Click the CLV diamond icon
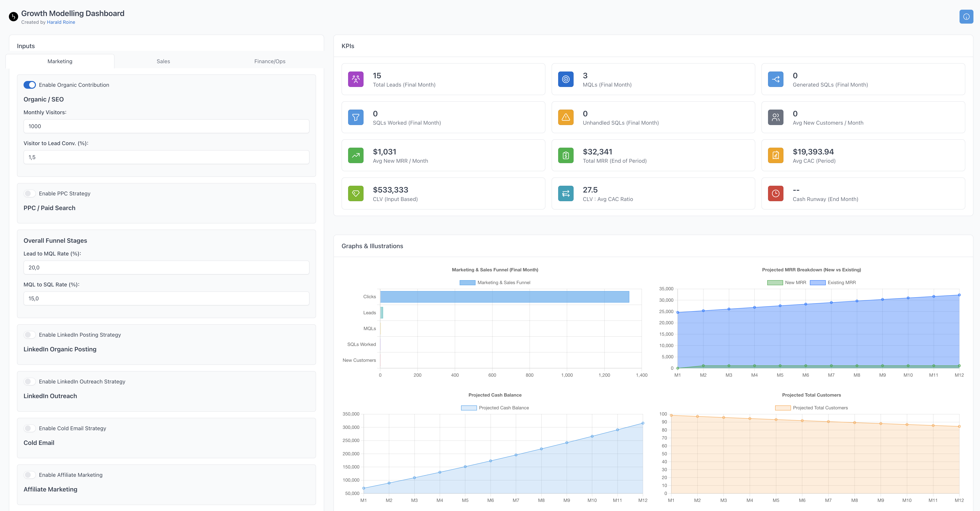 point(356,193)
